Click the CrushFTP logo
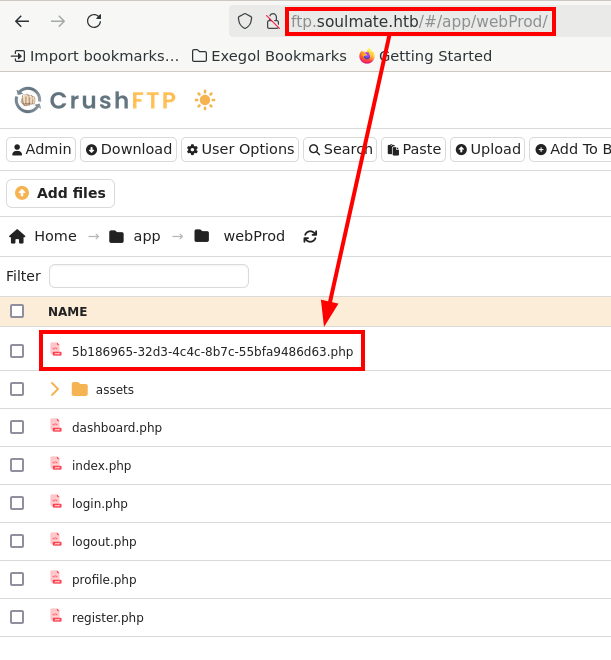 (x=95, y=100)
